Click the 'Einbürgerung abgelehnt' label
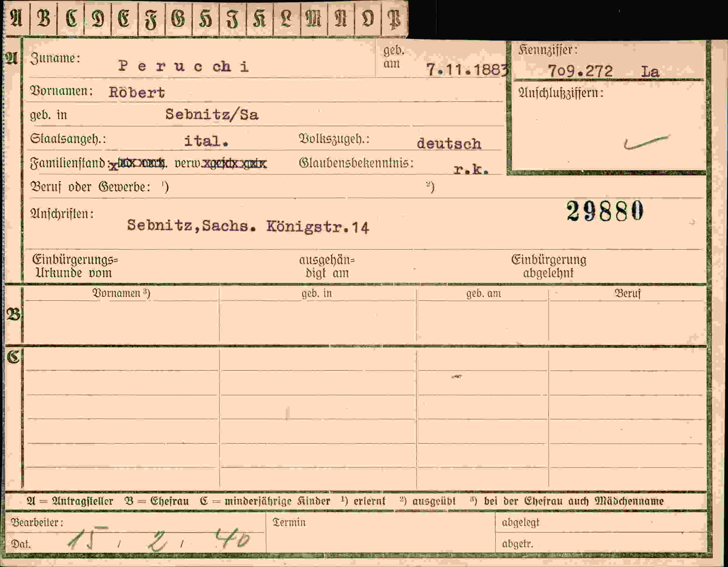728x567 pixels. point(549,266)
